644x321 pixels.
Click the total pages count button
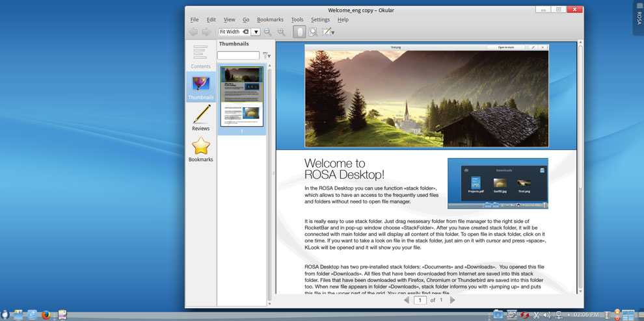[442, 300]
